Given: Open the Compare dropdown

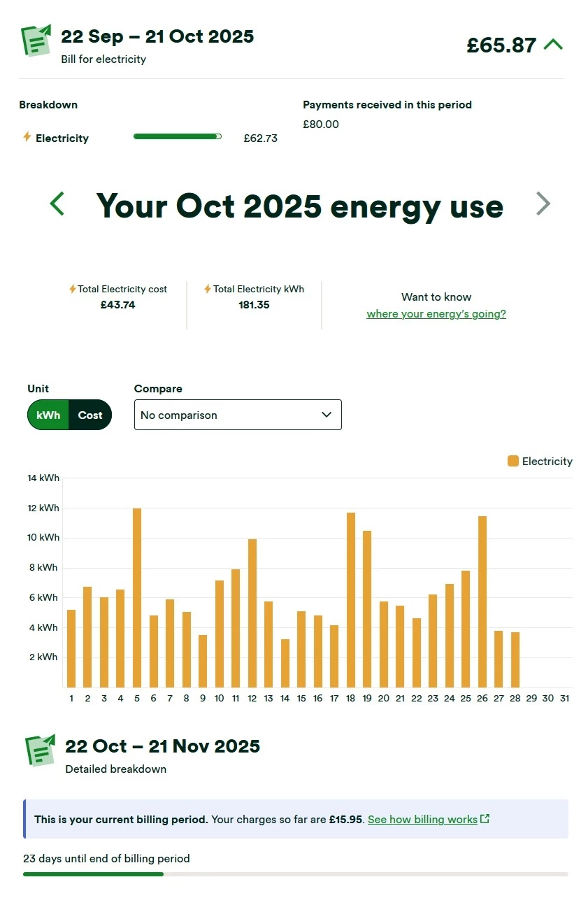Looking at the screenshot, I should click(x=238, y=415).
